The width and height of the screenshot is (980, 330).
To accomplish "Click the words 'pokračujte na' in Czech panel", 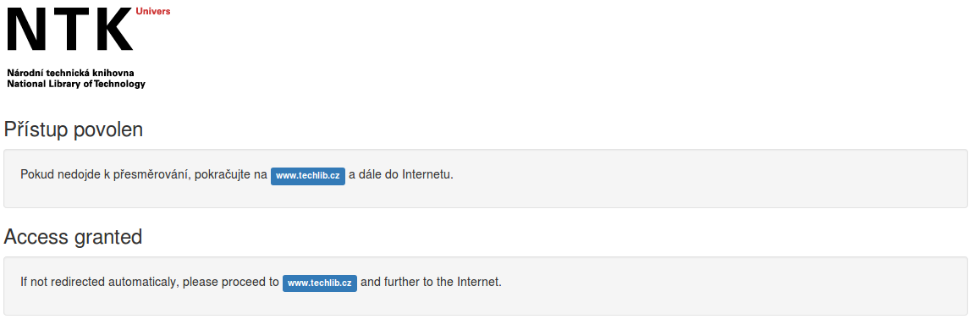I will tap(231, 175).
